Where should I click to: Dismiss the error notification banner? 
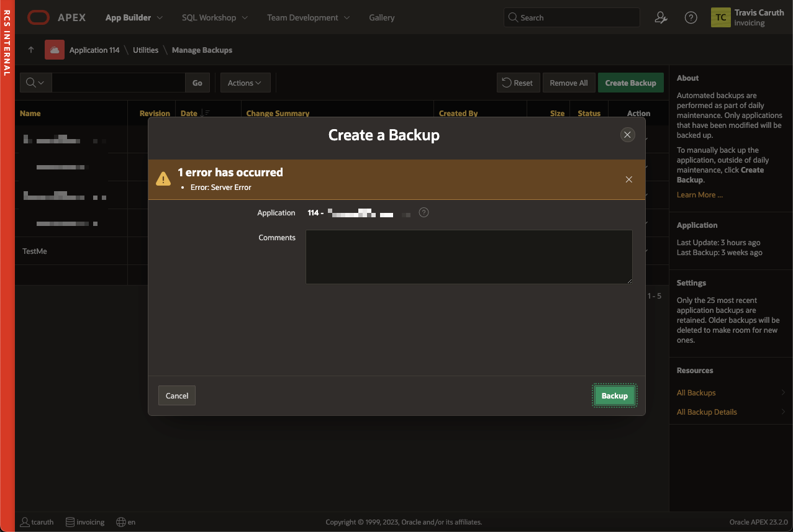[x=629, y=179]
